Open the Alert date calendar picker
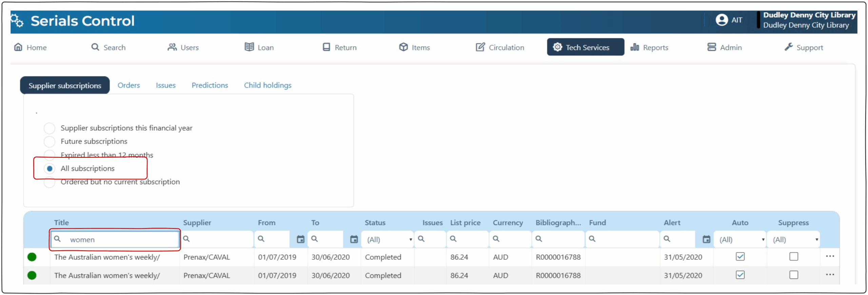The width and height of the screenshot is (868, 295). (706, 239)
